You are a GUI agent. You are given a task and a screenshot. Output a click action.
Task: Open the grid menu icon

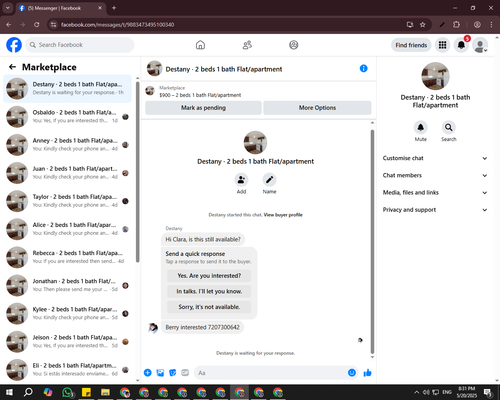pos(442,45)
